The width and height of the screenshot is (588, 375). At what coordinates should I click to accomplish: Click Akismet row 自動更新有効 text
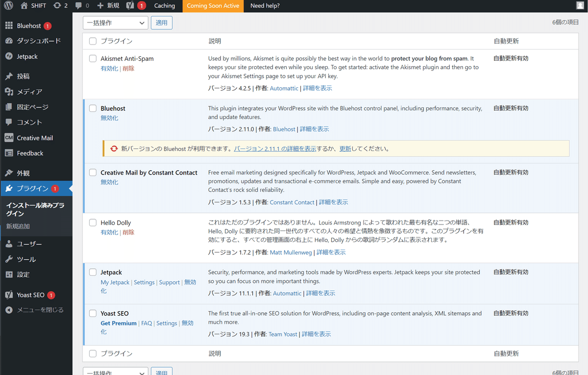[x=511, y=58]
